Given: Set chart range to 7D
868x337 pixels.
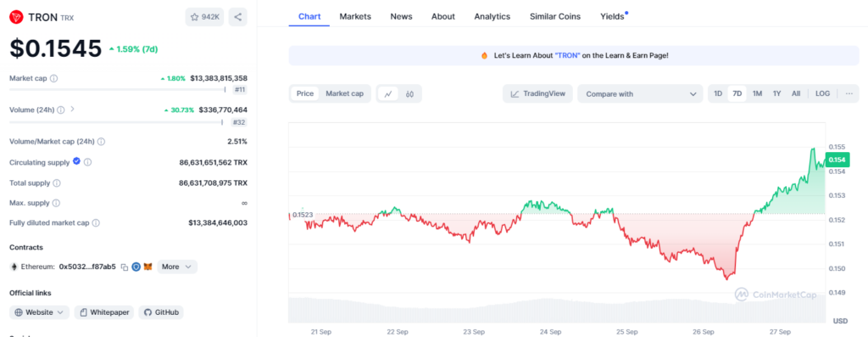Looking at the screenshot, I should (x=737, y=93).
